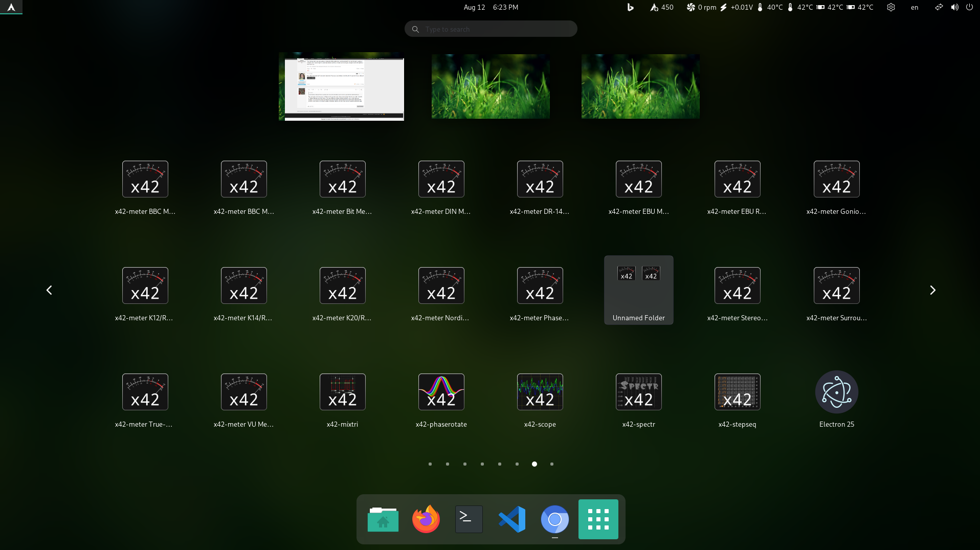
Task: Open x42-meter VU Meter app
Action: pyautogui.click(x=243, y=400)
